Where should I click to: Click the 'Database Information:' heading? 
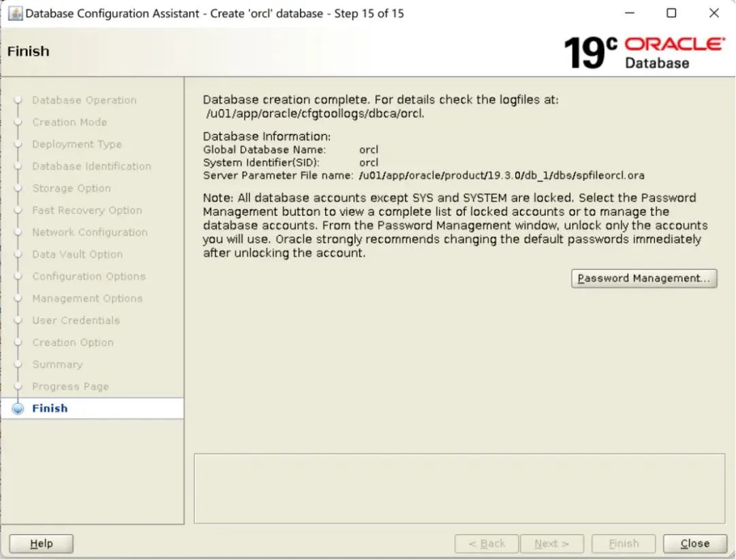[266, 137]
